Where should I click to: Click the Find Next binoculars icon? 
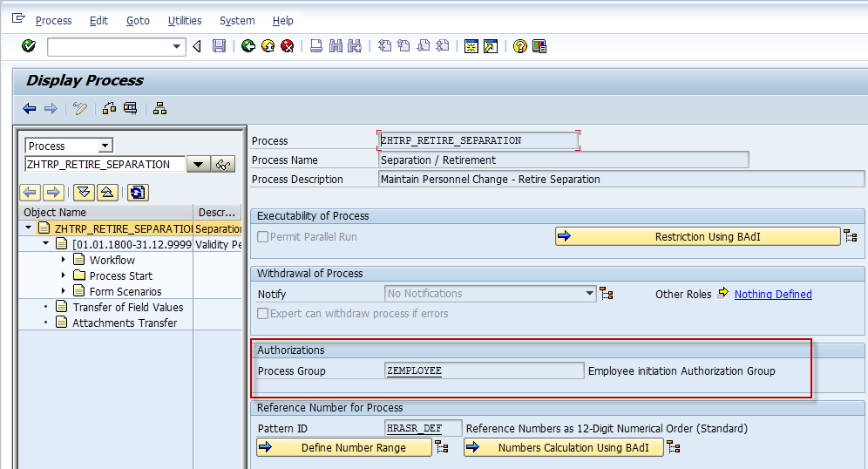355,46
